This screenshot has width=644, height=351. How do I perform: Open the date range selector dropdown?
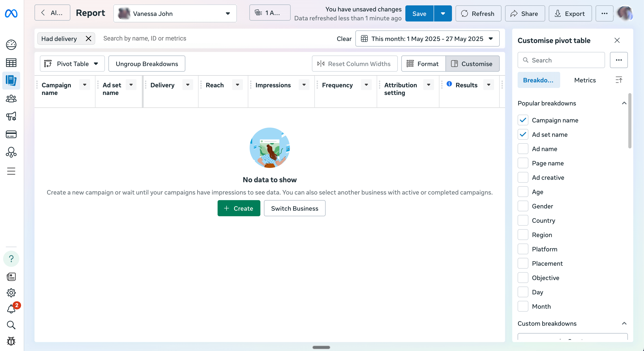click(x=491, y=39)
